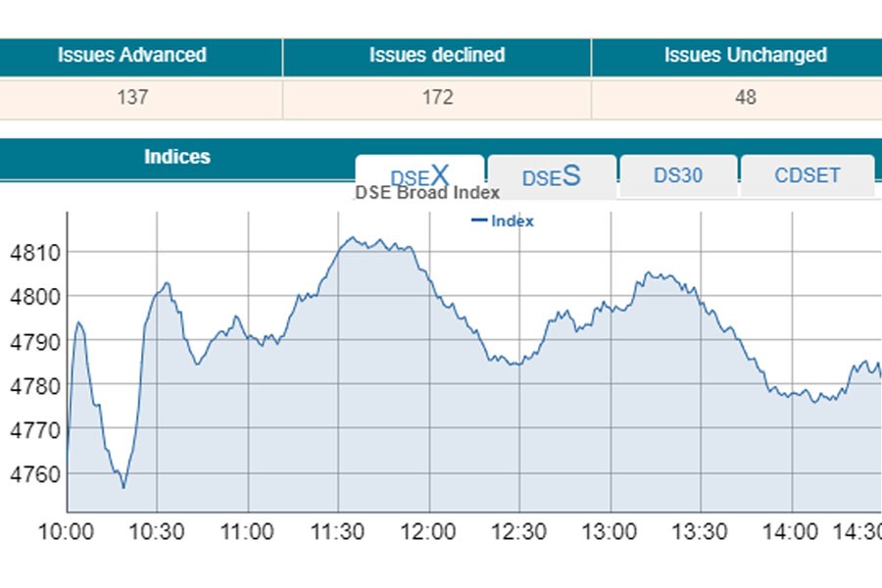
Task: Click the Issues declined column header
Action: pyautogui.click(x=436, y=56)
